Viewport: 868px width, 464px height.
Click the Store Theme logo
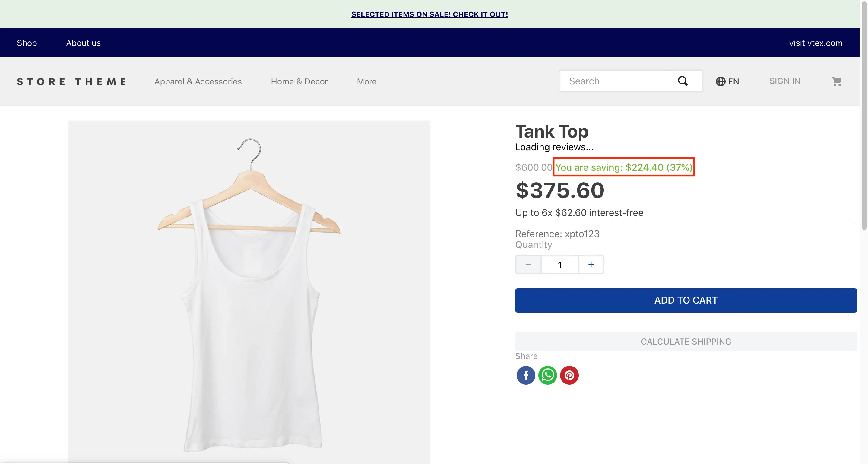pyautogui.click(x=72, y=81)
